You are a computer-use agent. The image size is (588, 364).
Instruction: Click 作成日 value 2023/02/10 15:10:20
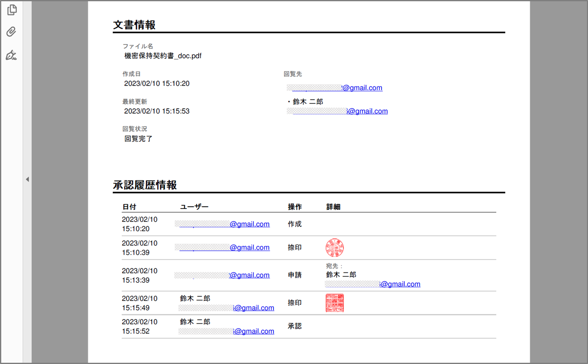[157, 84]
